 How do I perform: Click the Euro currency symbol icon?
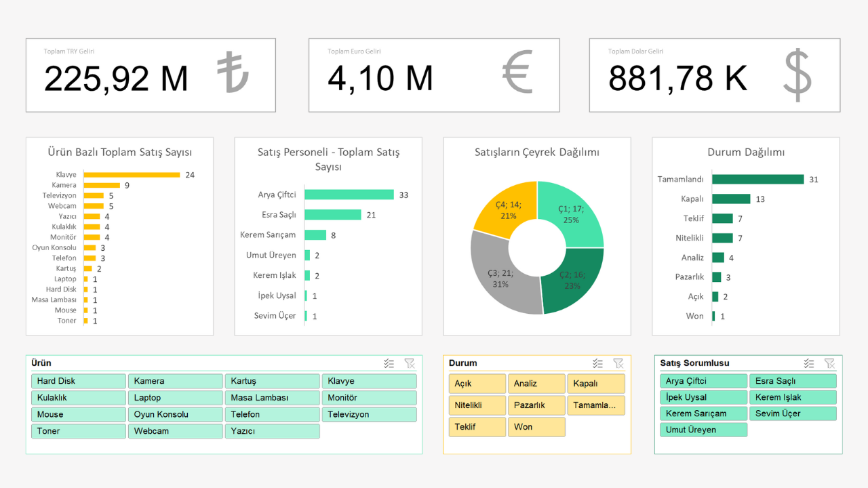[x=517, y=72]
